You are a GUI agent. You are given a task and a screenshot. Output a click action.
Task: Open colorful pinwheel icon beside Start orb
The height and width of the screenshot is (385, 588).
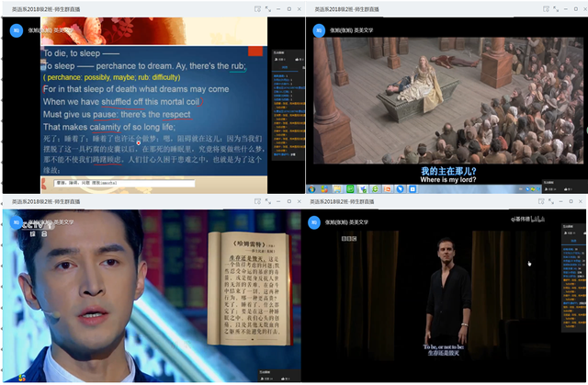324,189
